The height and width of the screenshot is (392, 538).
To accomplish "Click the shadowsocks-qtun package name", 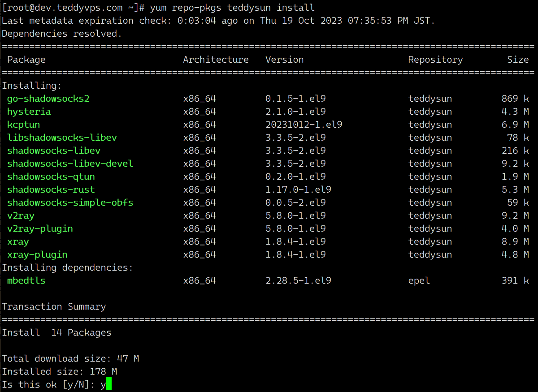I will [x=51, y=177].
